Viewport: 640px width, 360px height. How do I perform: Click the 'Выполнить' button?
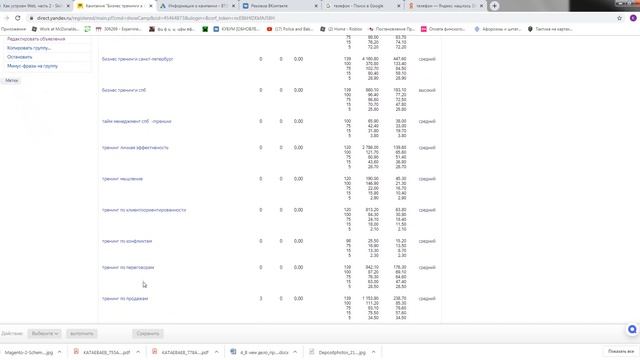point(82,333)
